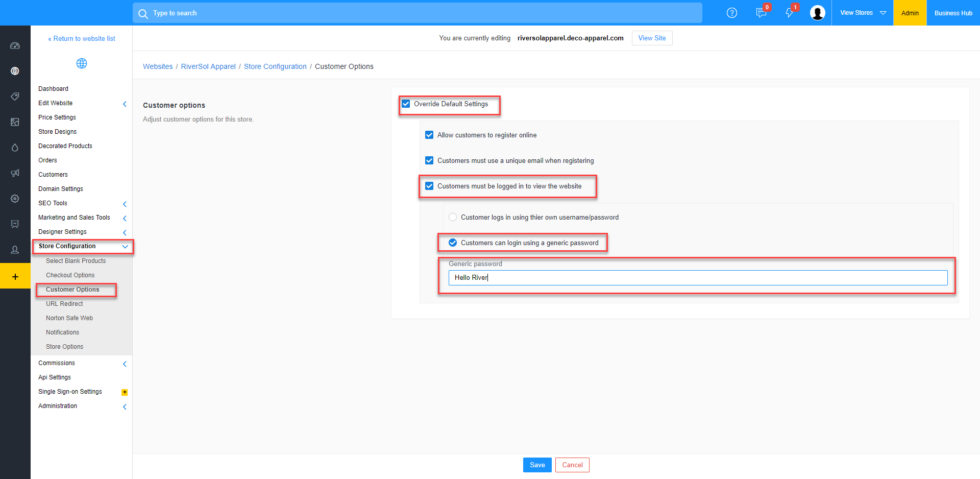Open Select Blank Products submenu item
980x479 pixels.
pos(76,261)
